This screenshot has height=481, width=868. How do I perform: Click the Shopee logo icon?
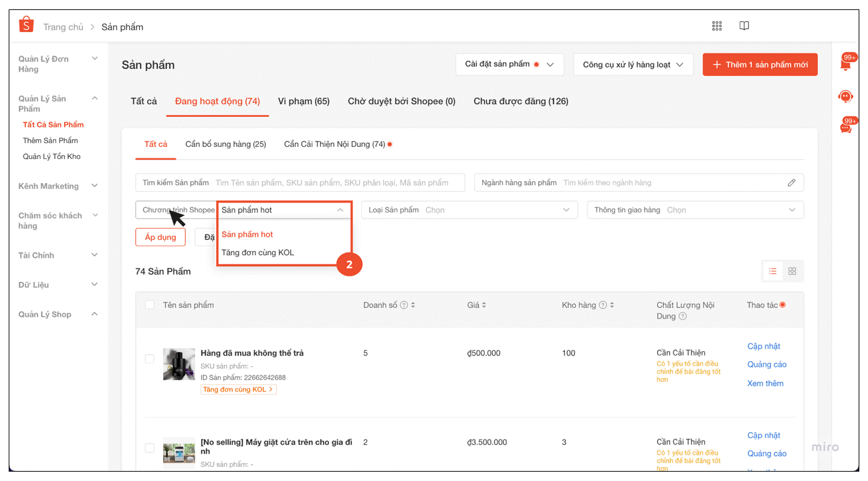pyautogui.click(x=26, y=25)
